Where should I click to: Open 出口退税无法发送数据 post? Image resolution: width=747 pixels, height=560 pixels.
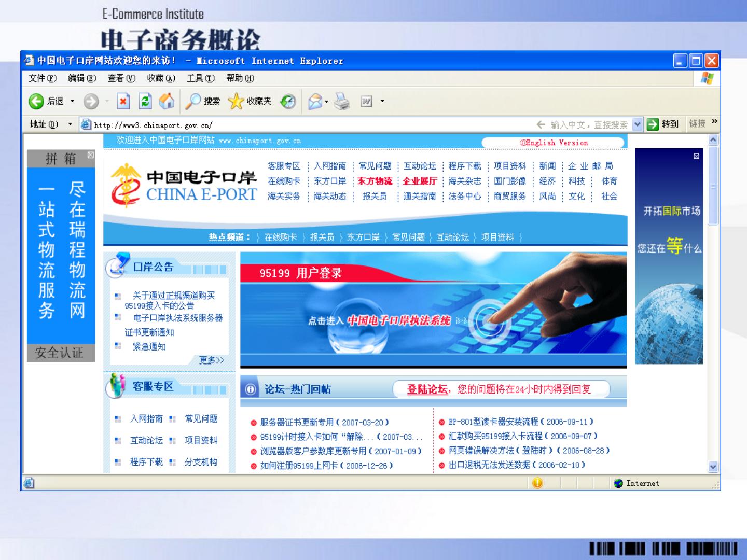517,465
